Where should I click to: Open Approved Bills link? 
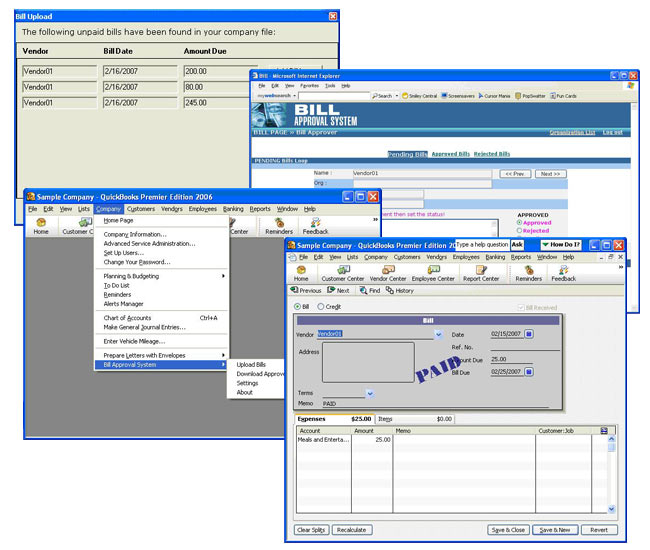(451, 154)
